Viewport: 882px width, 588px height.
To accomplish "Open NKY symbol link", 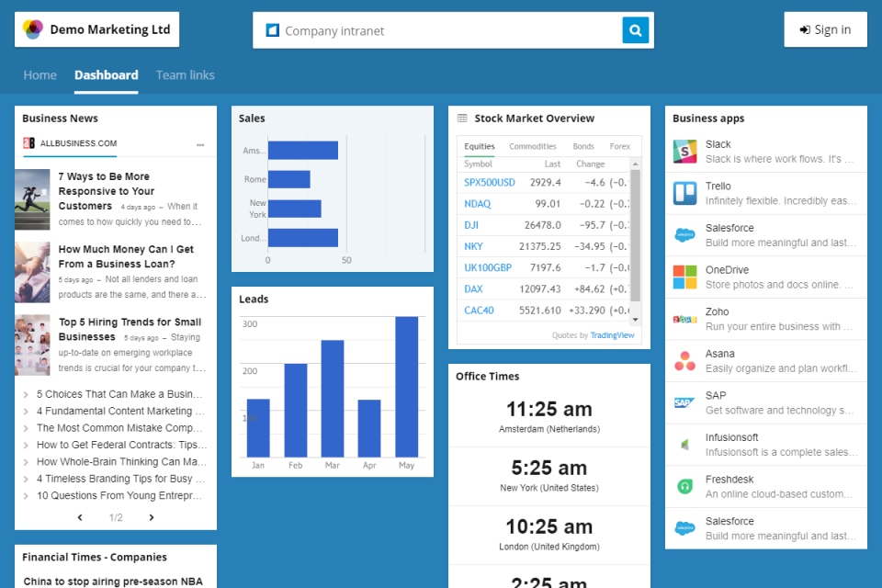I will [x=473, y=246].
